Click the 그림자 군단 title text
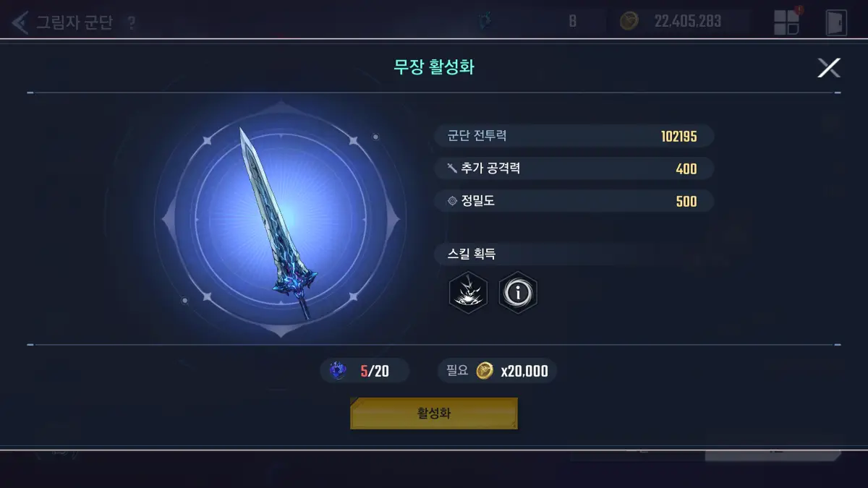The image size is (868, 488). 75,22
